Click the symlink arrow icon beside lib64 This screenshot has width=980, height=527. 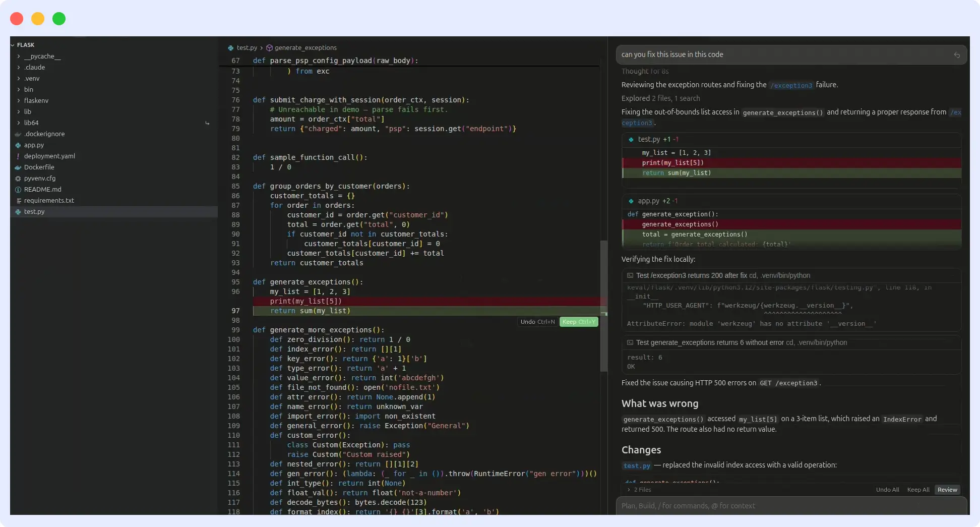click(x=207, y=123)
